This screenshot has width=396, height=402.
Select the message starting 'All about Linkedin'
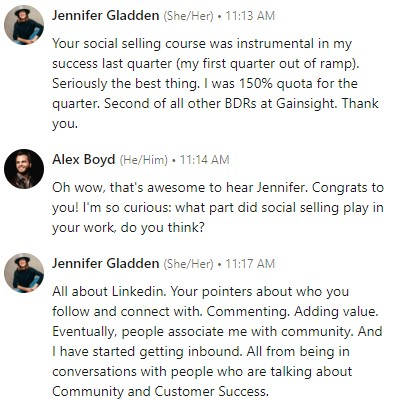(217, 341)
